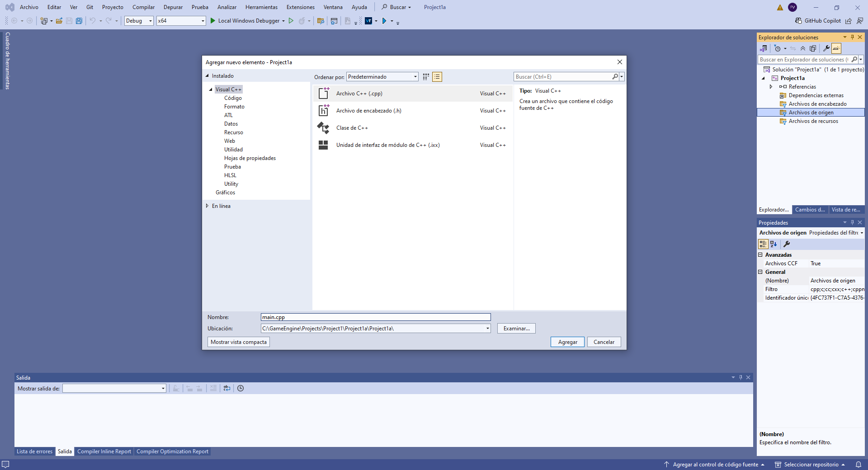Click the magnifier in dialog search box
868x470 pixels.
click(x=615, y=77)
